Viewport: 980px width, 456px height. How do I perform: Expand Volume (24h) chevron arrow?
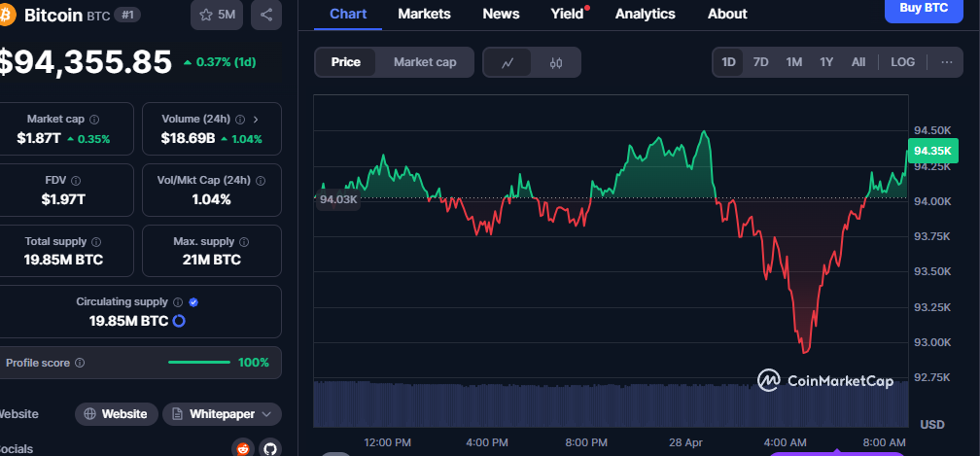(x=256, y=119)
